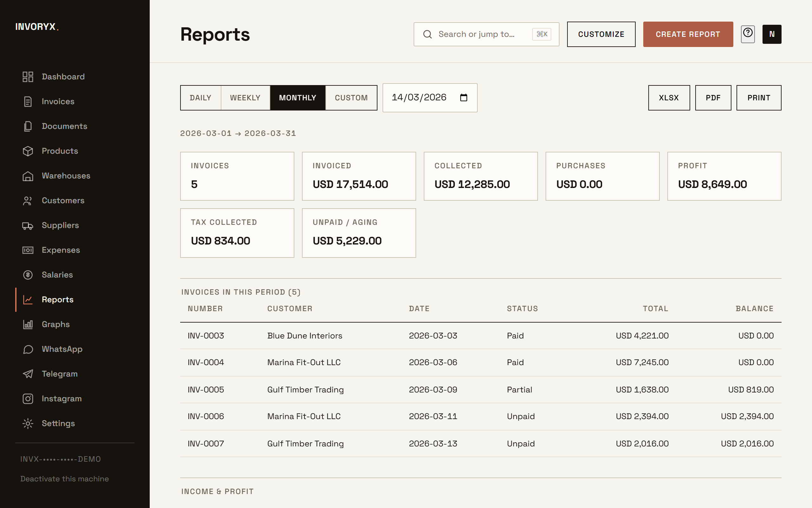This screenshot has height=508, width=812.
Task: Go to Customers in the sidebar
Action: coord(75,201)
